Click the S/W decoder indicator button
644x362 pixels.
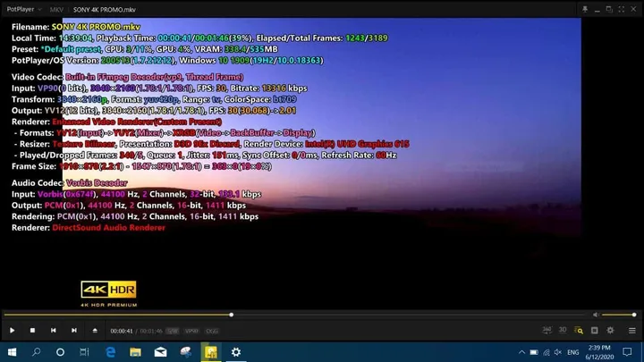click(x=172, y=331)
